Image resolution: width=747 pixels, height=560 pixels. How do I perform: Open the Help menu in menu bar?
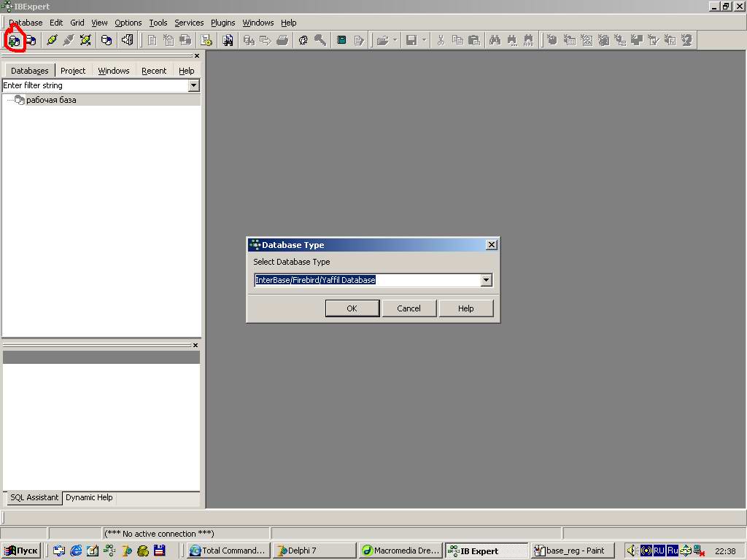289,23
